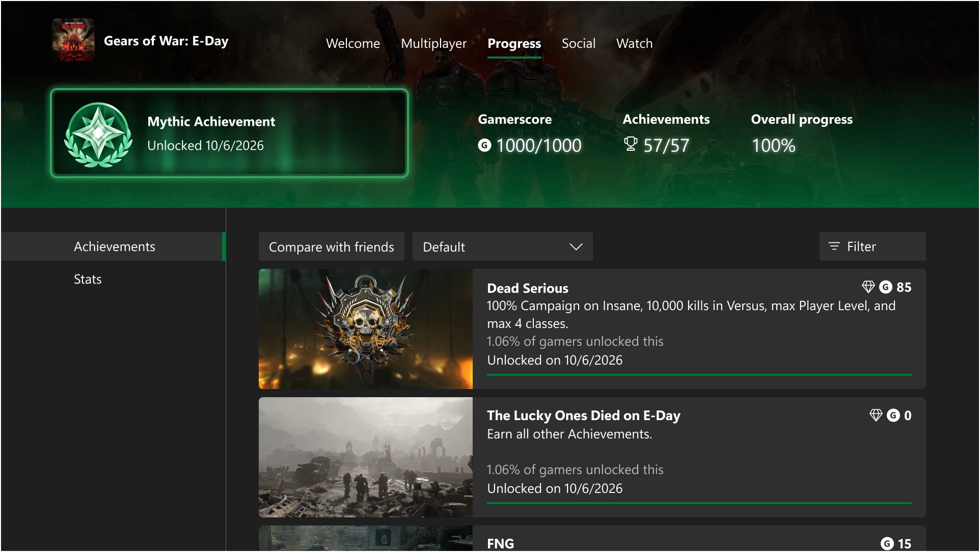Screen dimensions: 980x552
Task: Click the Mythic Achievement star badge icon
Action: coord(98,134)
